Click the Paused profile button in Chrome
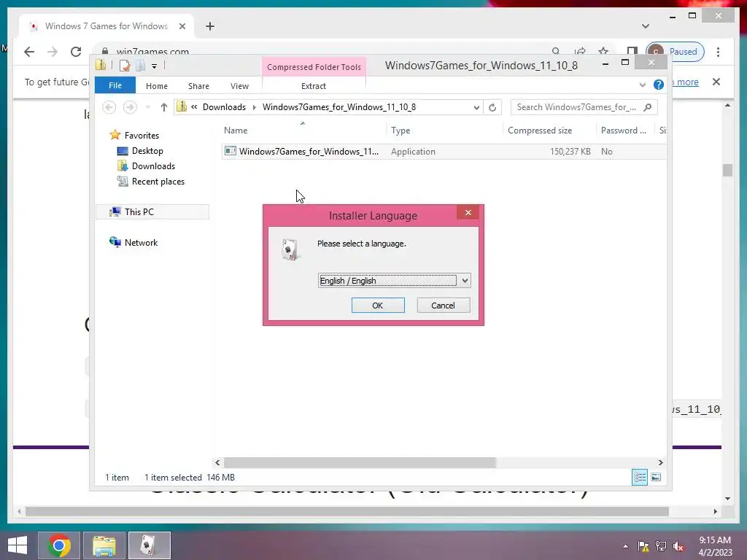The image size is (747, 560). pos(675,52)
